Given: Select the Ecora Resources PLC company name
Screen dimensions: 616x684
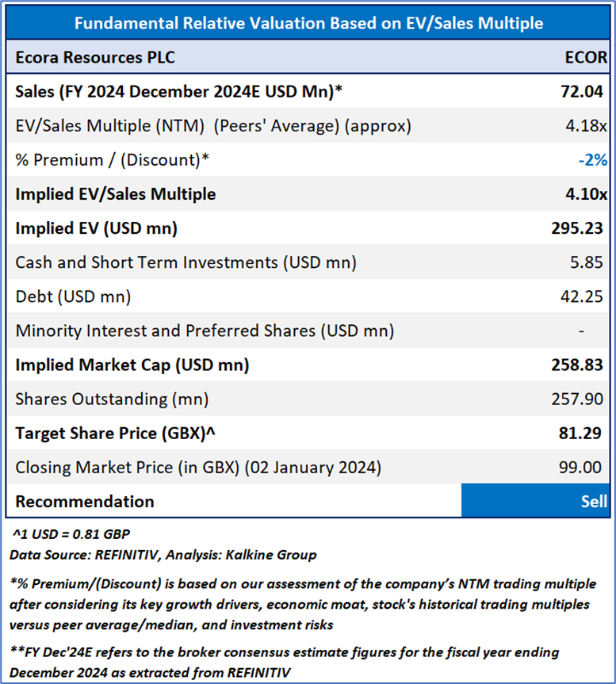Looking at the screenshot, I should pos(95,57).
